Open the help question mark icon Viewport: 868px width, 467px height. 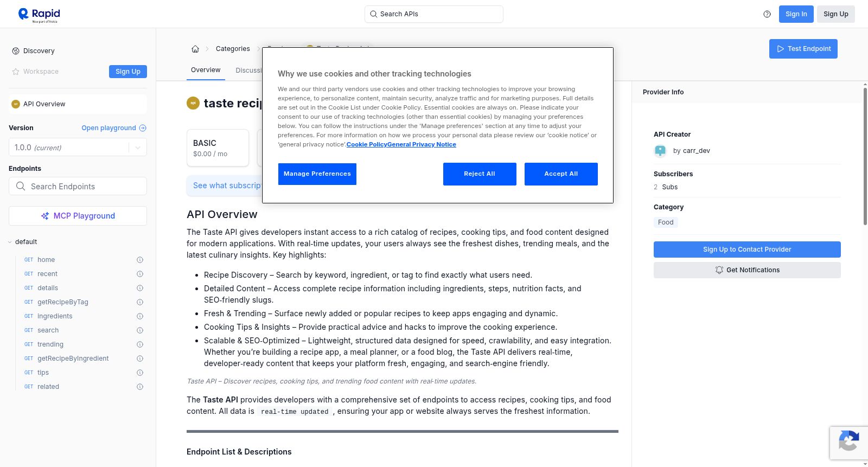pos(767,14)
